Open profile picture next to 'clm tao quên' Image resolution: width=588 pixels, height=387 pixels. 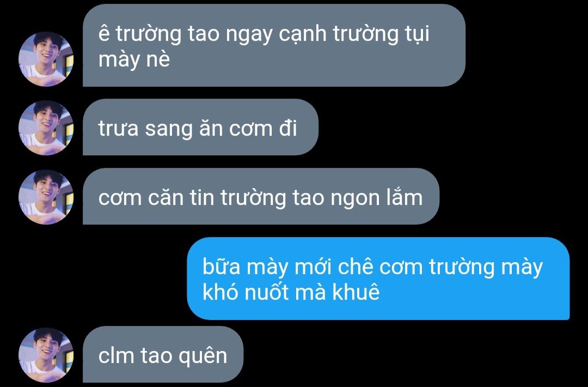tap(46, 355)
